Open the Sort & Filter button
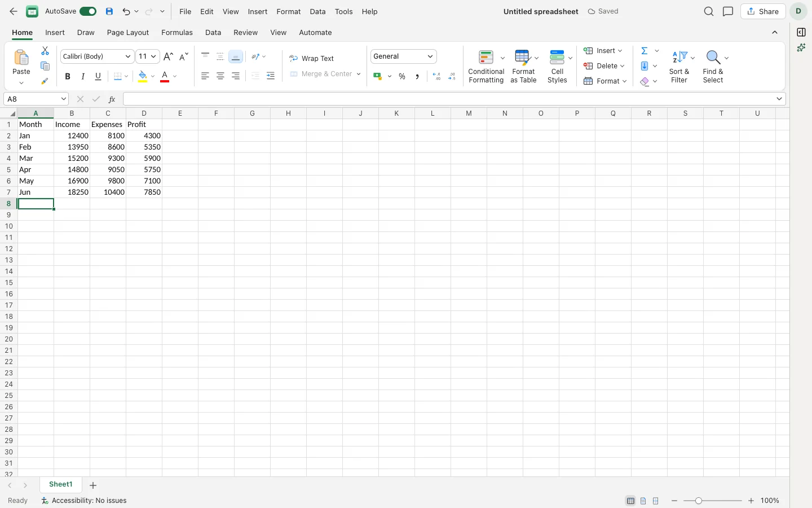 point(679,67)
